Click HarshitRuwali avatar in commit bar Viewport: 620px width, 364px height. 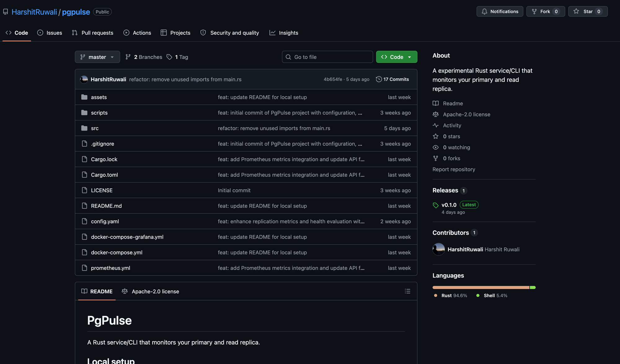(84, 79)
